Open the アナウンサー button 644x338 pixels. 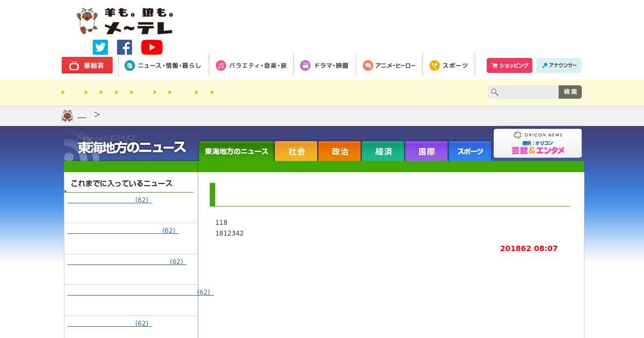tap(559, 65)
